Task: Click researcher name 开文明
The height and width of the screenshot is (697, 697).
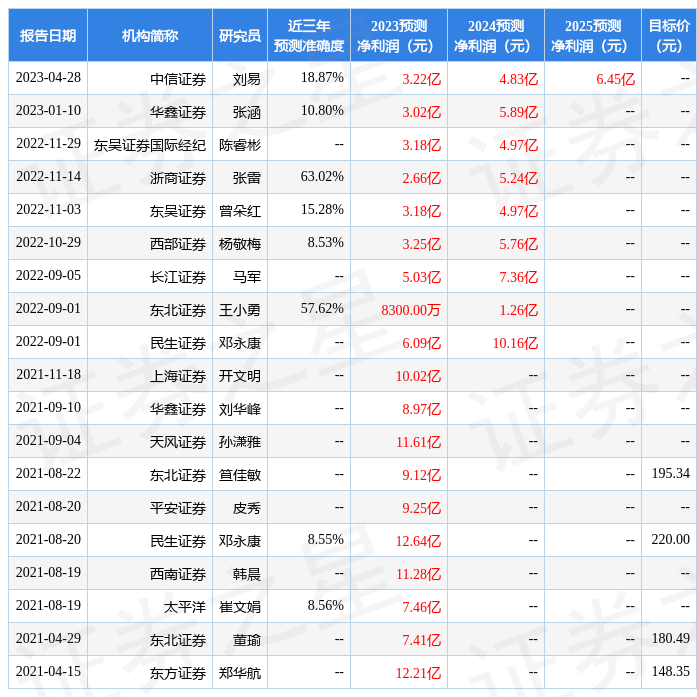Action: click(240, 376)
